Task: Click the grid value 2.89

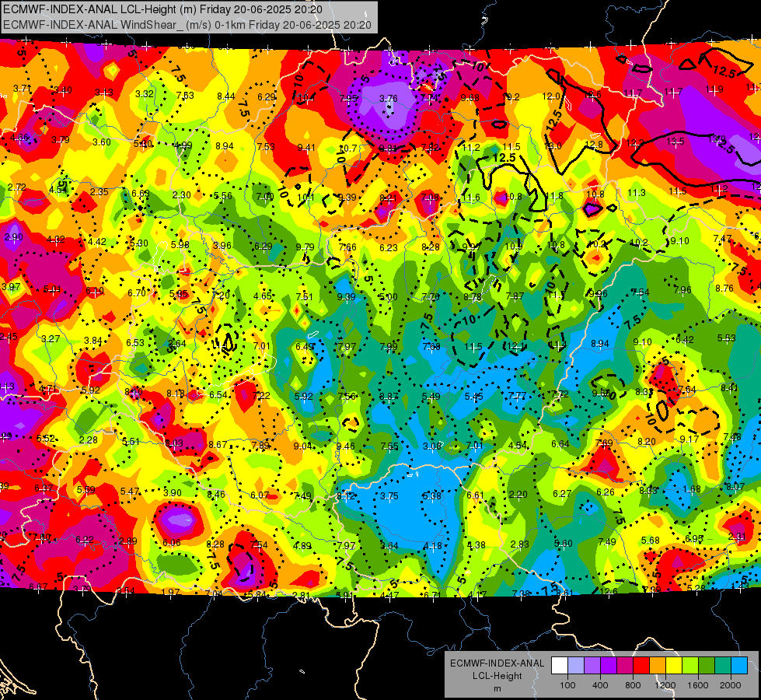Action: [128, 541]
